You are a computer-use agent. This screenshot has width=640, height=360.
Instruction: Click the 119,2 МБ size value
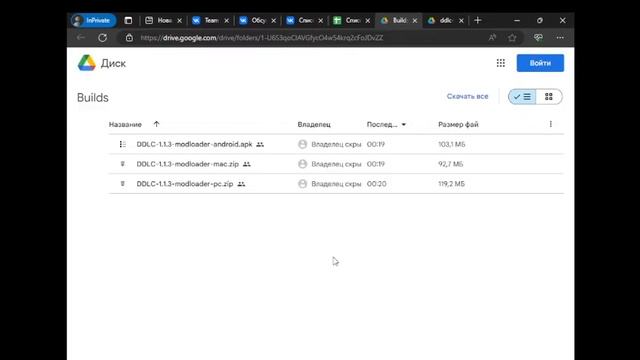pyautogui.click(x=451, y=184)
